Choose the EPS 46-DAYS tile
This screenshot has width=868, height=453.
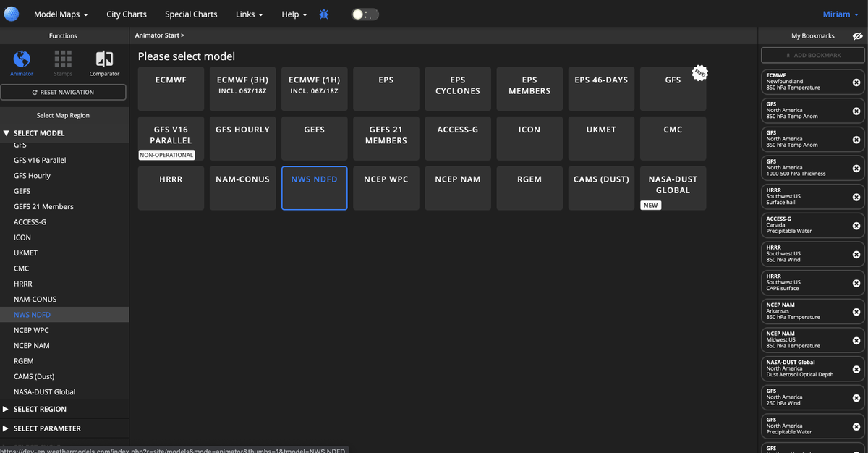click(601, 89)
